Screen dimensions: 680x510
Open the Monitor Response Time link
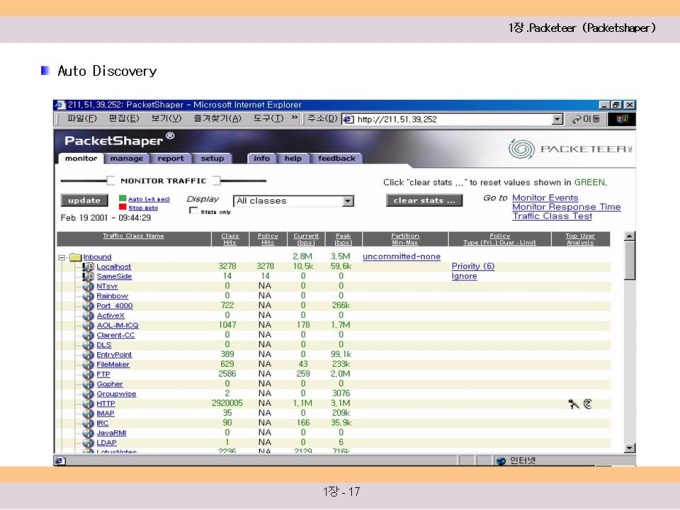pos(566,207)
